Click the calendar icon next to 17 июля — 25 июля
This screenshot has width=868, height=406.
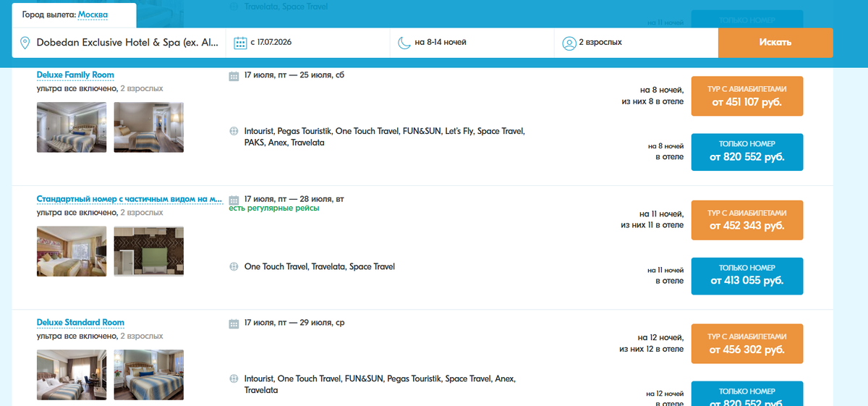[234, 76]
